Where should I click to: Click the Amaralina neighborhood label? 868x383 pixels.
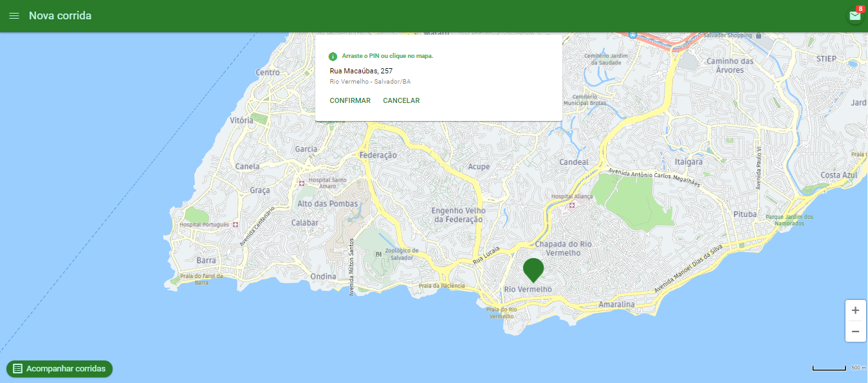tap(616, 304)
